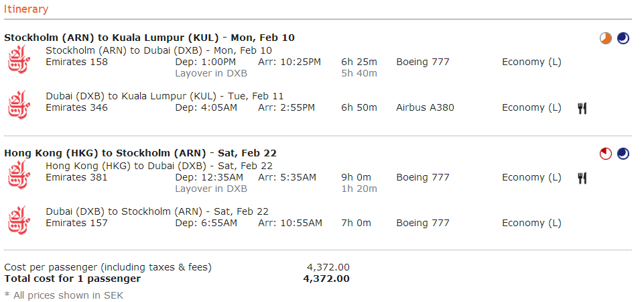This screenshot has height=302, width=644.
Task: Click the Emirates logo beside flight 381
Action: [18, 176]
